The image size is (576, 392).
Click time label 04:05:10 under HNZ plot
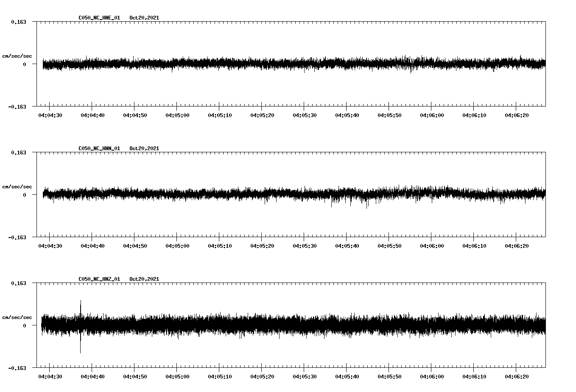coord(220,377)
